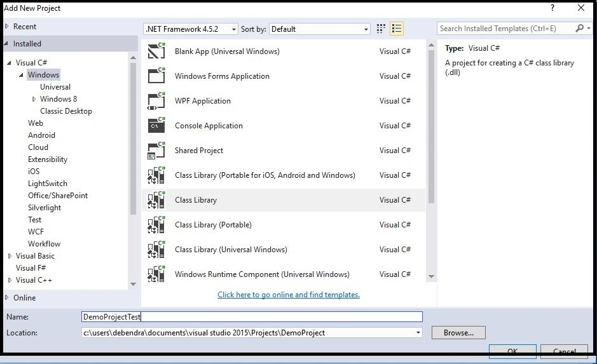Select the Android category
Viewport: 597px width, 364px height.
(41, 135)
